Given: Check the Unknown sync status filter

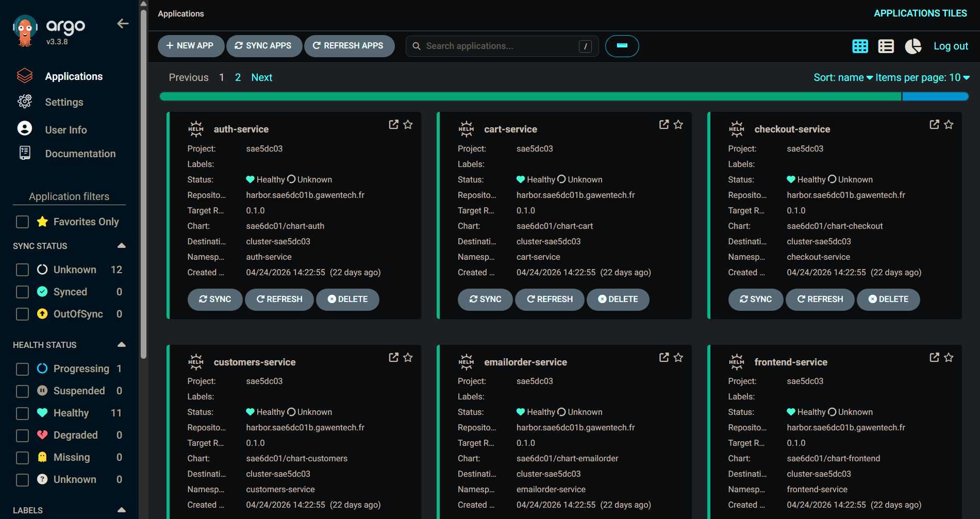Looking at the screenshot, I should 22,270.
